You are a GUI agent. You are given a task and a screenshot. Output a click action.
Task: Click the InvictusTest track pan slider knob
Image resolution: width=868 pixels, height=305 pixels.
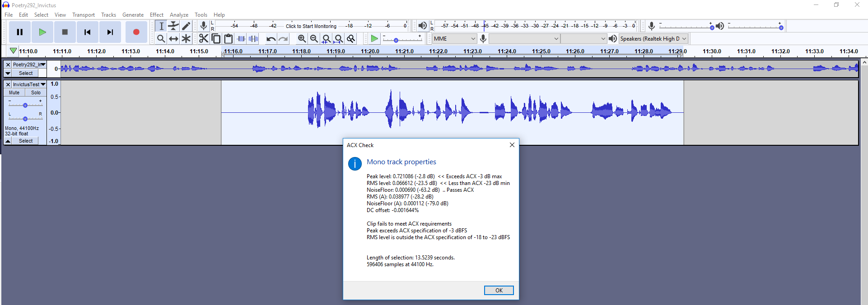click(x=25, y=119)
